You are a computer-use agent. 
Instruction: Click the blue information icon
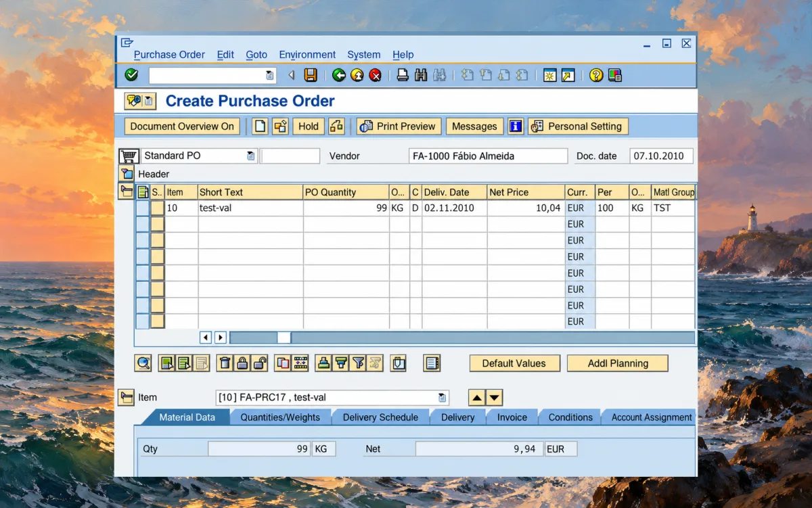point(516,126)
